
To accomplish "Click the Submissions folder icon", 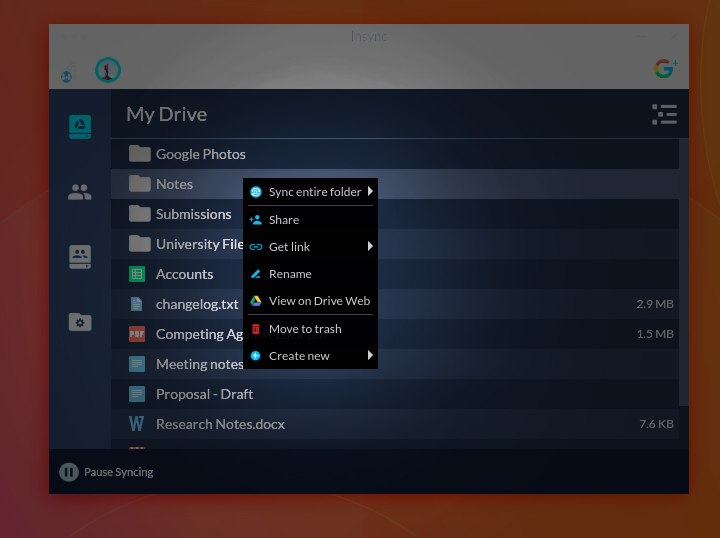I will coord(140,214).
